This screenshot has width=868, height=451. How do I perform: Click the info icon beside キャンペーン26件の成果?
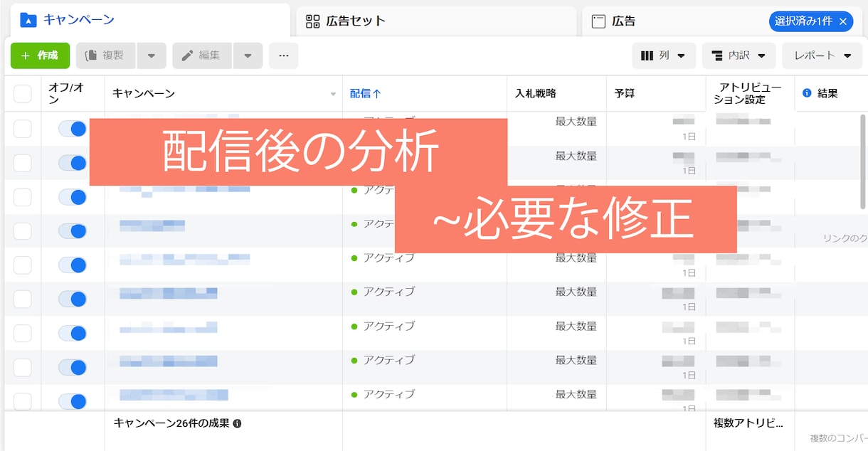point(238,423)
